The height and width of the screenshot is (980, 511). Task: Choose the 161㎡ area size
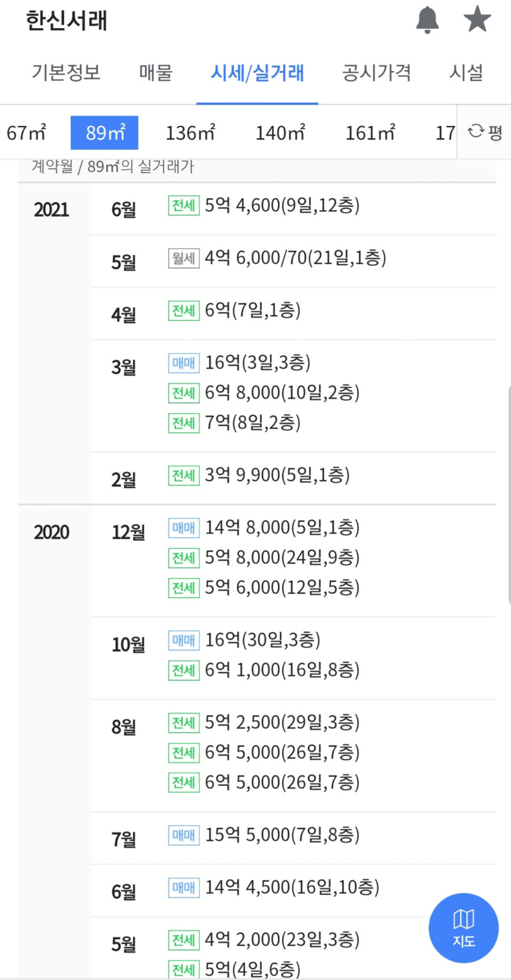[x=370, y=133]
